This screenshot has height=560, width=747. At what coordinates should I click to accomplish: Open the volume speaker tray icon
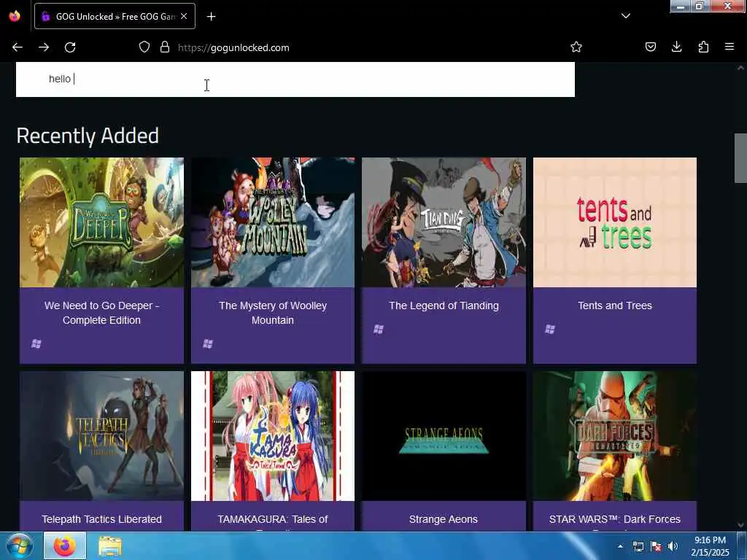click(673, 546)
